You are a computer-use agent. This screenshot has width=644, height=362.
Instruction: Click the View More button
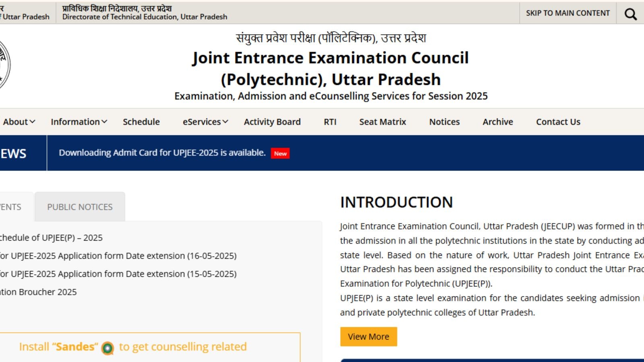[x=369, y=337]
